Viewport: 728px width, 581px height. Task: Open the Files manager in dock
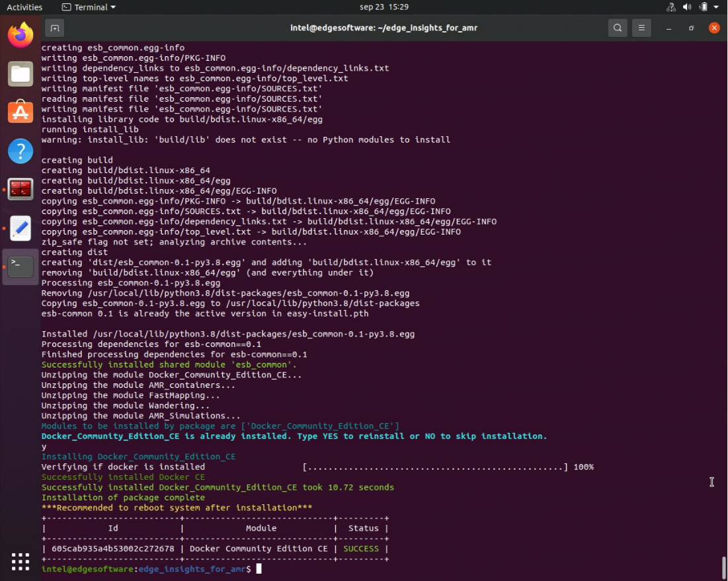pos(20,73)
